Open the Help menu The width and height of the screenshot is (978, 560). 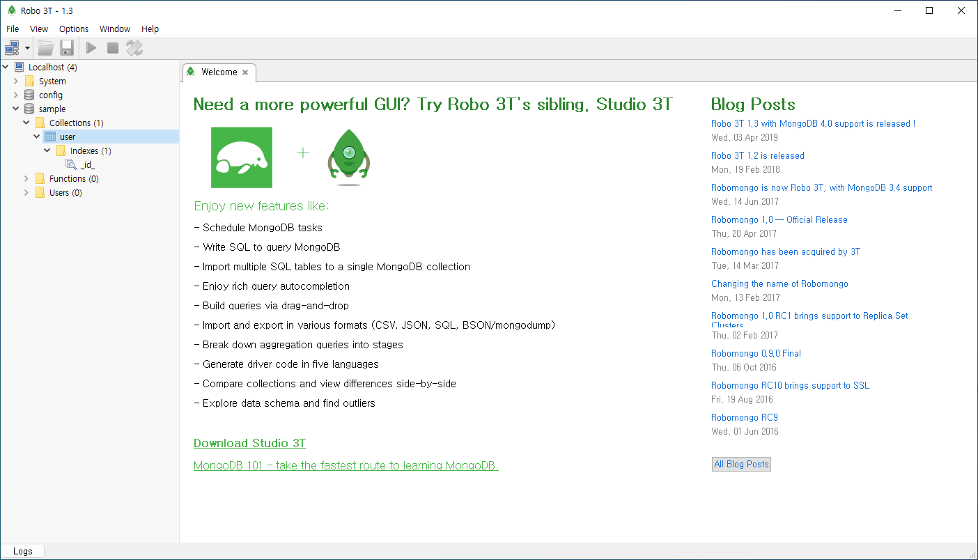point(150,29)
